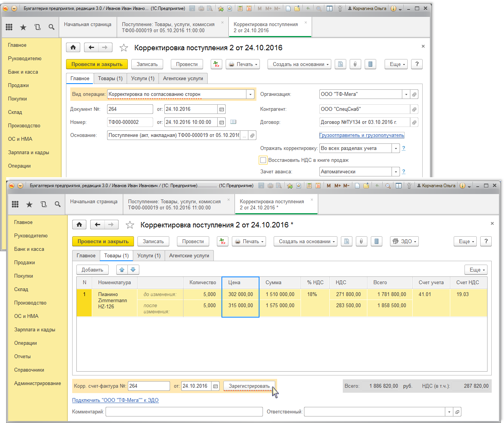Click into the Комментарий input field

[184, 411]
